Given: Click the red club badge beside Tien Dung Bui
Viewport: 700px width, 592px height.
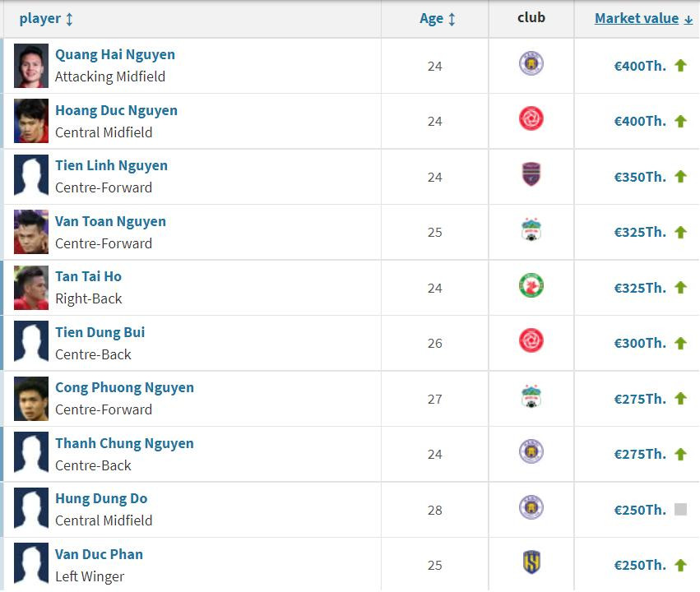Looking at the screenshot, I should [x=531, y=342].
